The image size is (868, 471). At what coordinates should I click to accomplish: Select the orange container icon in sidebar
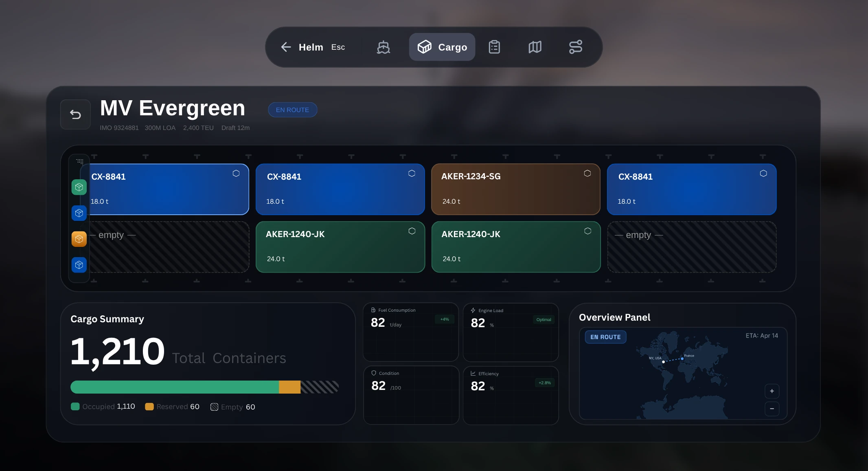(79, 239)
